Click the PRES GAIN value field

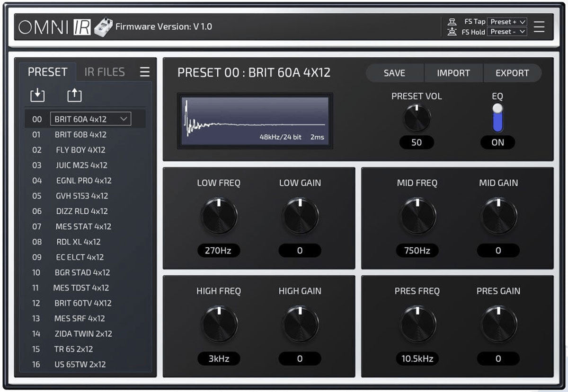[x=498, y=358]
